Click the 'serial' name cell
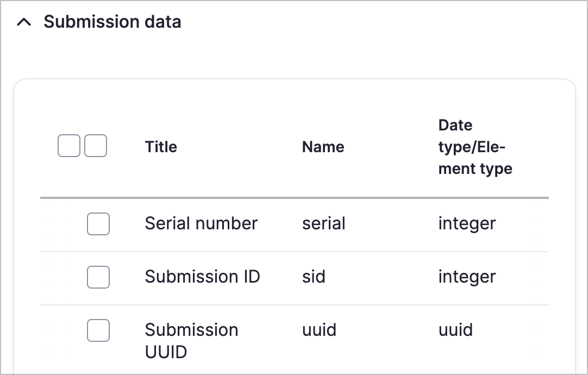Screen dimensions: 588x375 click(324, 223)
